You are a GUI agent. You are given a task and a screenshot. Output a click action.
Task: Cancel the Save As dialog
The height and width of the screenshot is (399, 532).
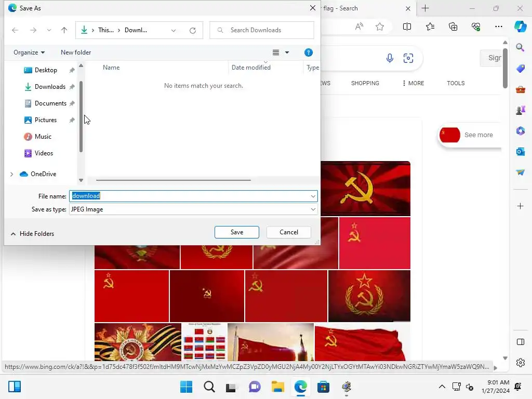point(289,232)
